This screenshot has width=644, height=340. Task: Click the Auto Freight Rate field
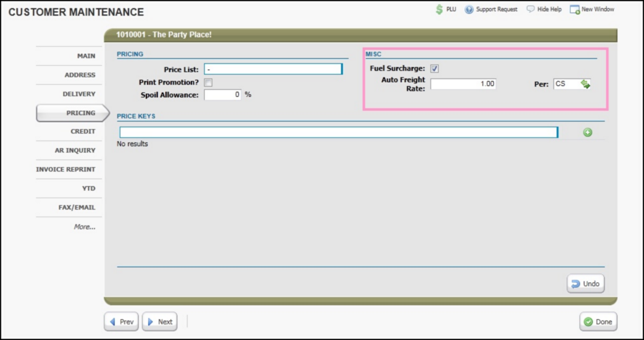tap(463, 84)
